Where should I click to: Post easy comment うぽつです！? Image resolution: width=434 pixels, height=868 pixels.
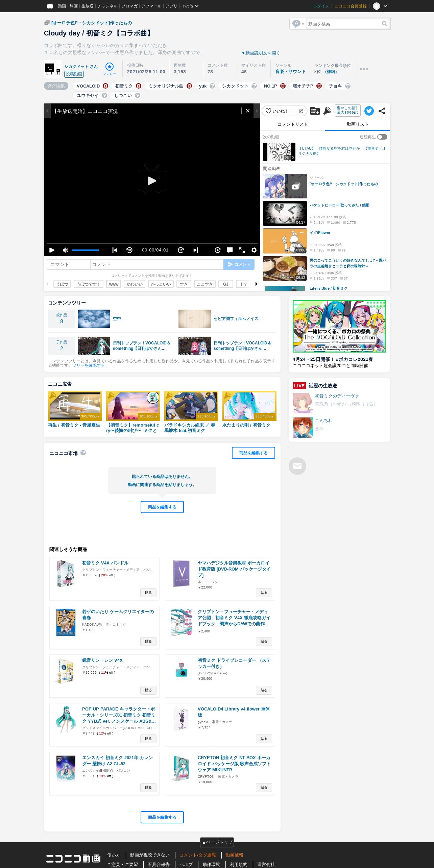point(89,284)
